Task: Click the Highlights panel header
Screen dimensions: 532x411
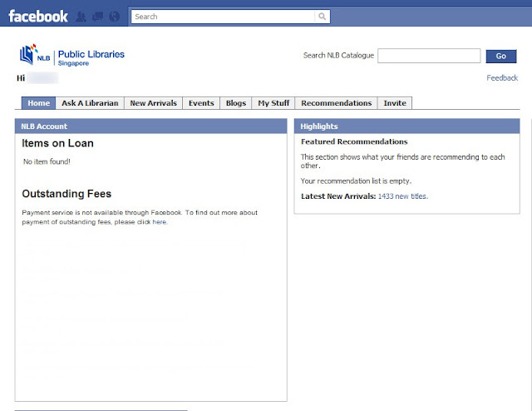Action: coord(406,126)
